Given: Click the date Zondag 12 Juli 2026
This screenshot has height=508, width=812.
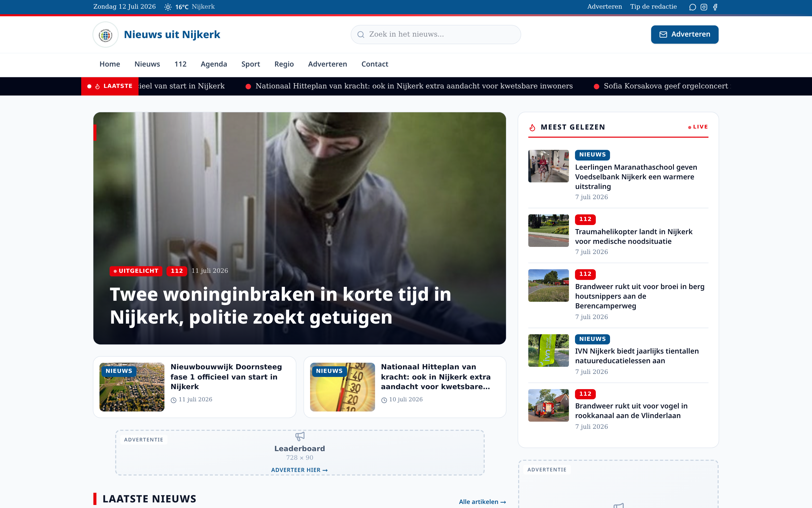Looking at the screenshot, I should click(x=125, y=7).
